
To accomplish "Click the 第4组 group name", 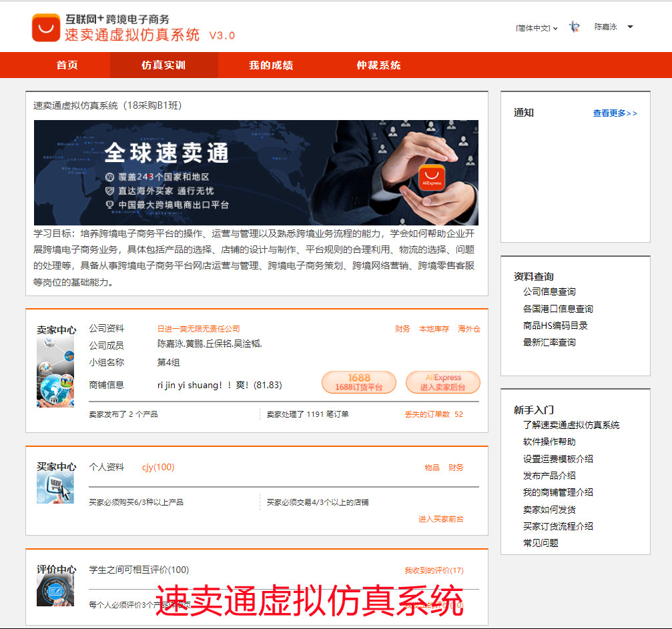I will (x=168, y=362).
